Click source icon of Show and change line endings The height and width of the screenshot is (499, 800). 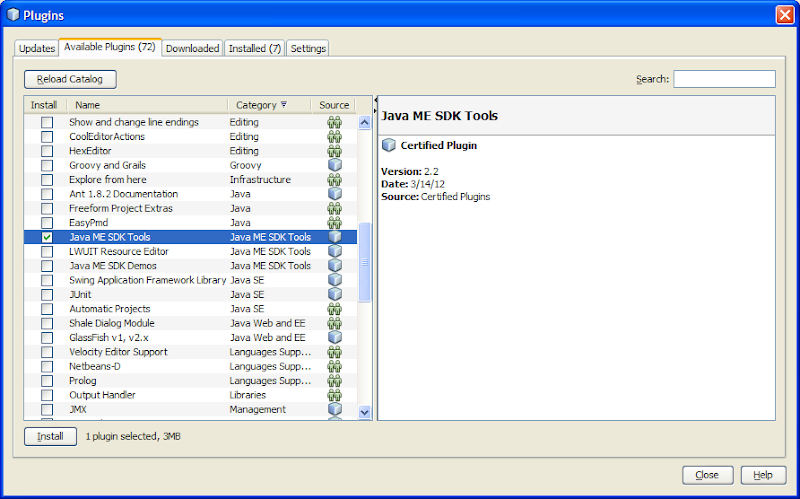point(334,122)
